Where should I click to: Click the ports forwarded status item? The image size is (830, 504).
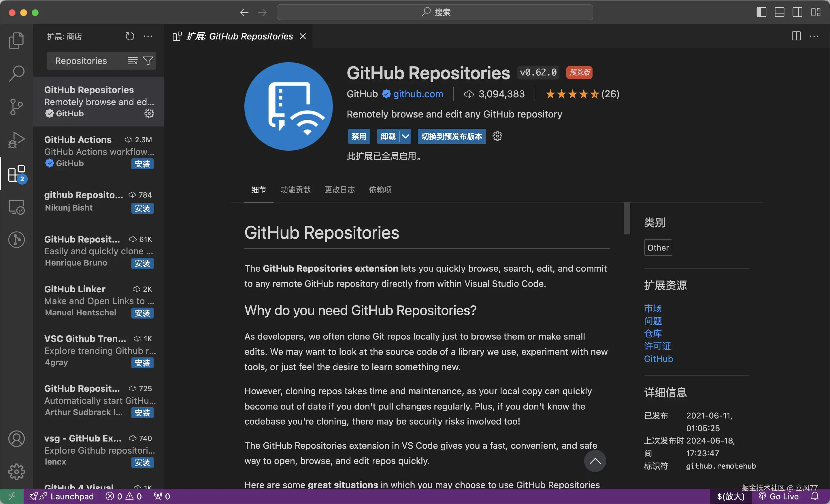[162, 496]
